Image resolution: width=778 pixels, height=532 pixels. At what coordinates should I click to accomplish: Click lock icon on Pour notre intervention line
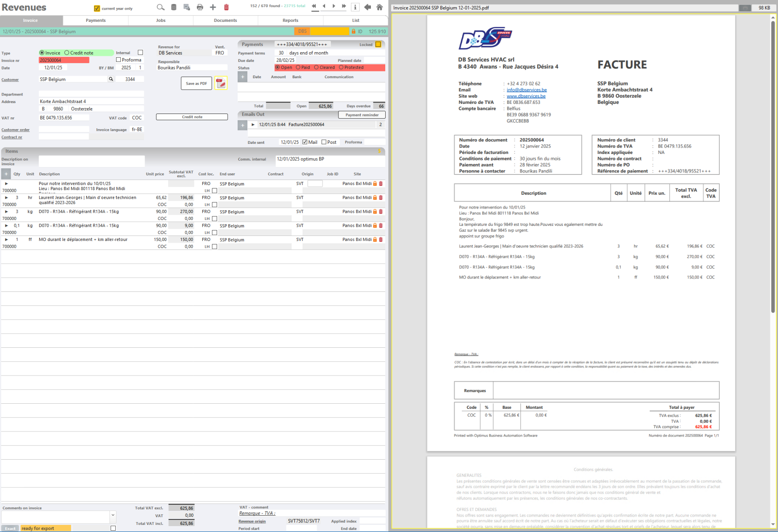coord(375,184)
